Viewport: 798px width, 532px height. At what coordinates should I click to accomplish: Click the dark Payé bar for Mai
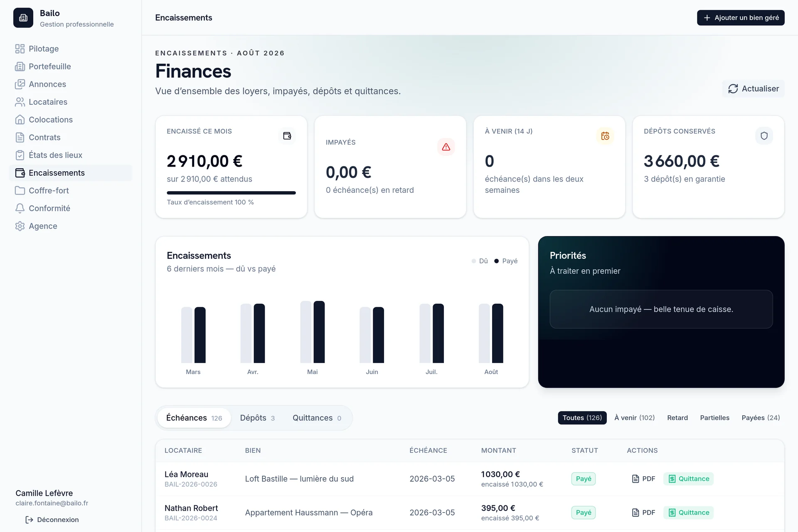pos(319,332)
